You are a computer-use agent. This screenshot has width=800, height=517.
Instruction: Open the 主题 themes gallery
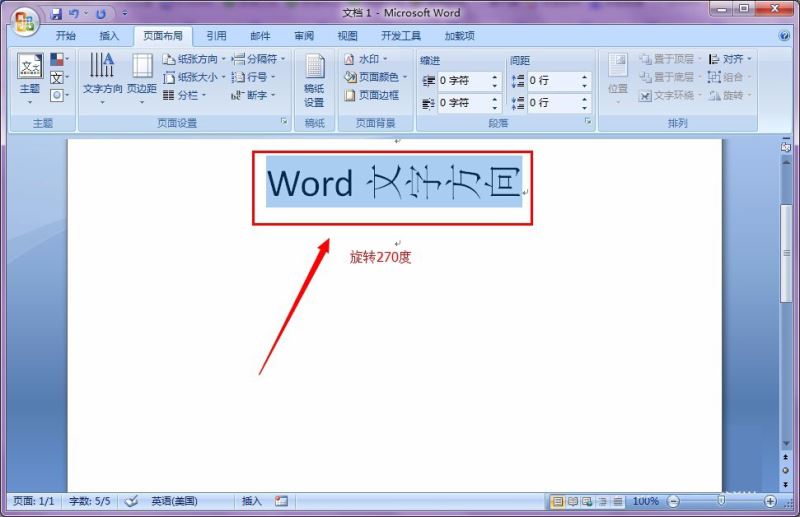point(30,77)
